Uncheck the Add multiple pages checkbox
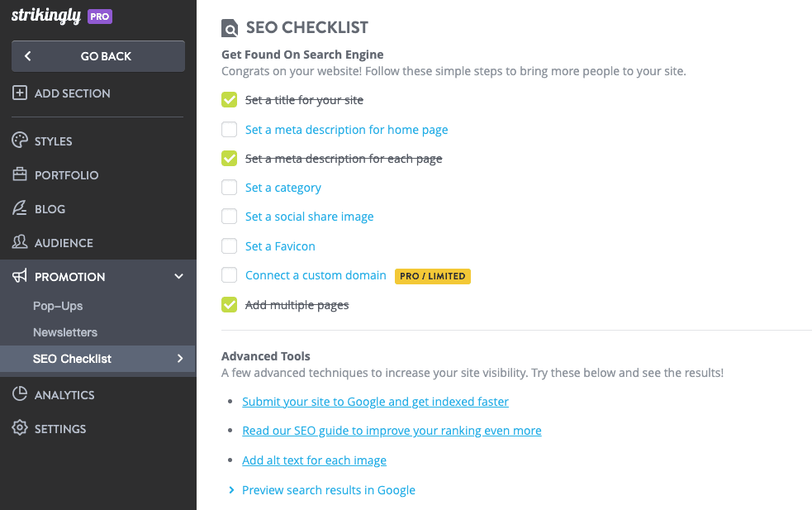This screenshot has width=812, height=510. (229, 305)
